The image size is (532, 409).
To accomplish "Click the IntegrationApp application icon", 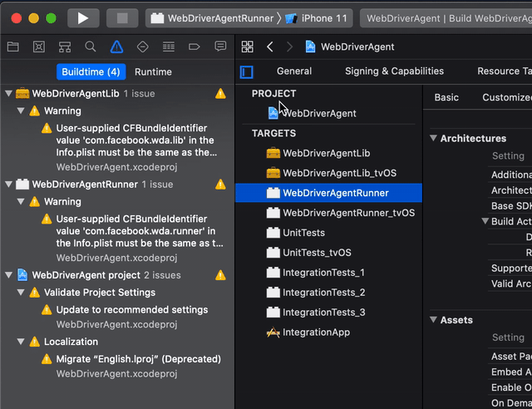I will tap(273, 332).
